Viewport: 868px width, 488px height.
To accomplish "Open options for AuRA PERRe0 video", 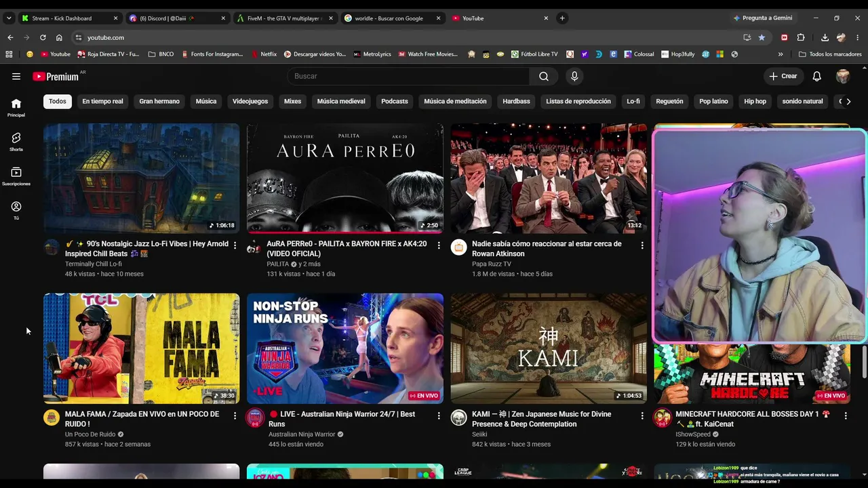I will pos(439,245).
